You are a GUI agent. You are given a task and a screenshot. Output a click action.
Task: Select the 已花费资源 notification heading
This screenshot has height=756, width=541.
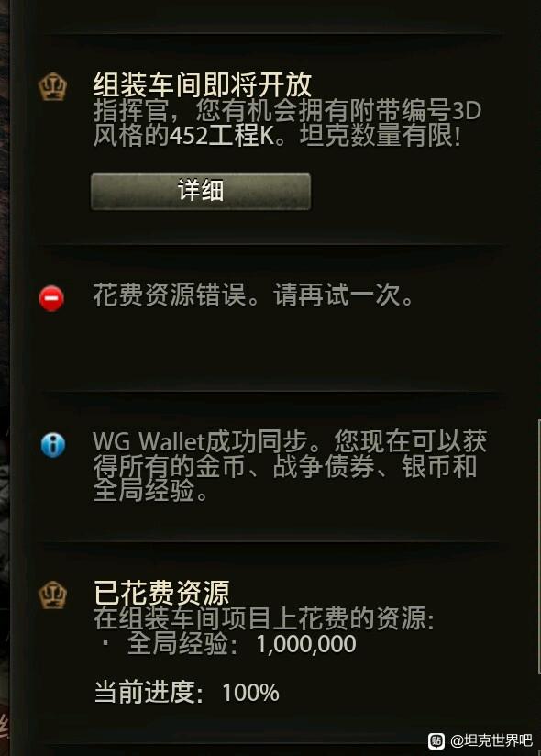click(x=161, y=593)
